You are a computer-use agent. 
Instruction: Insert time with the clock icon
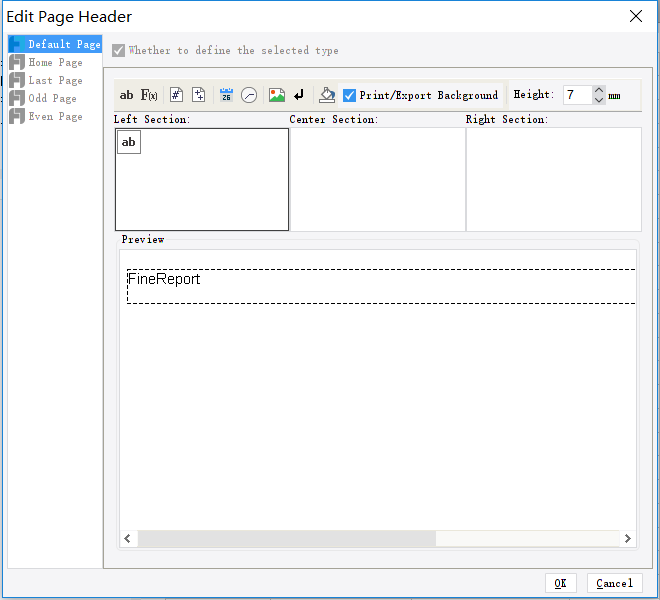(x=249, y=95)
